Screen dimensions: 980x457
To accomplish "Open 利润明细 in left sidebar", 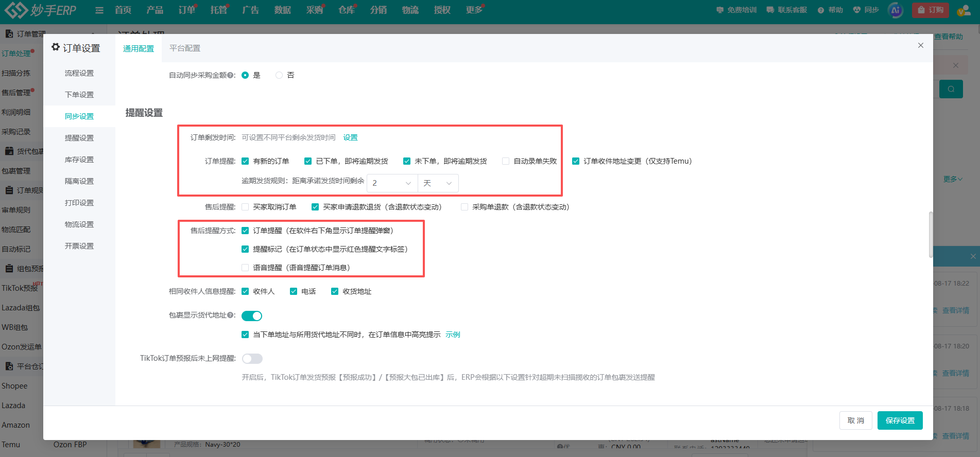I will tap(16, 112).
